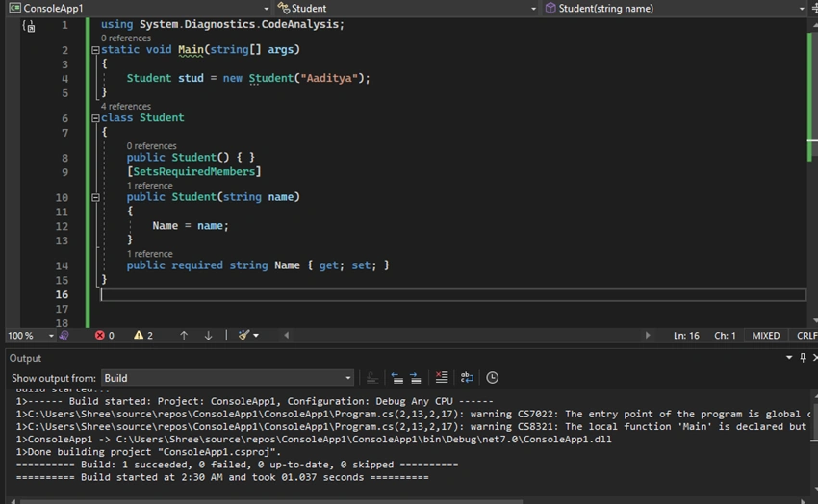Click the horizontal scroll right arrow of editor

(648, 335)
